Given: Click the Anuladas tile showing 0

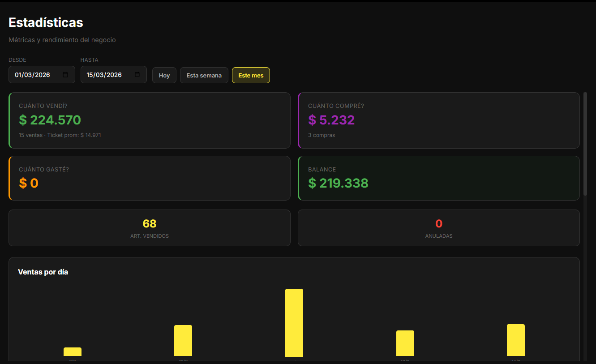Looking at the screenshot, I should 438,228.
